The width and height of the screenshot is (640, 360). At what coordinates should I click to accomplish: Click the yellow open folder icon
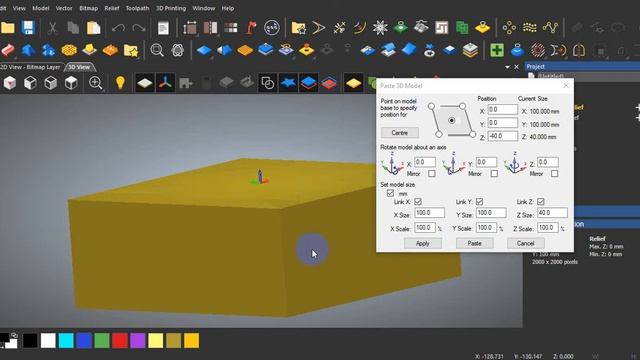pos(8,28)
